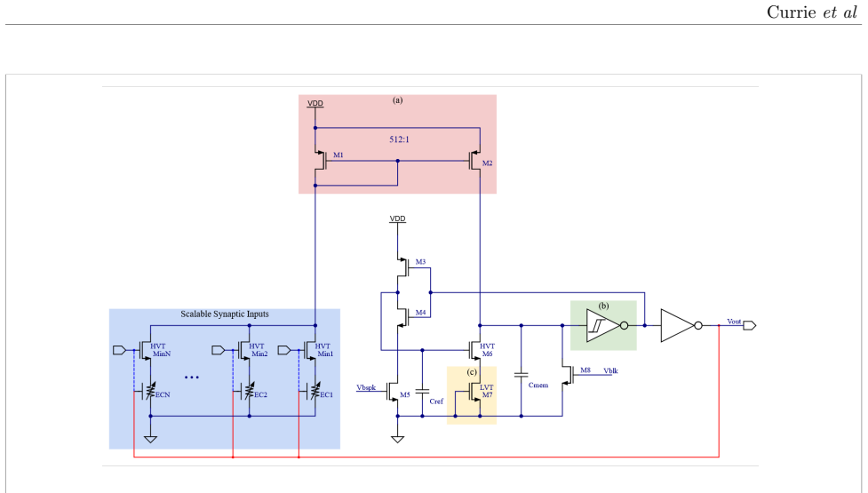Click the "EC1" text label

327,394
